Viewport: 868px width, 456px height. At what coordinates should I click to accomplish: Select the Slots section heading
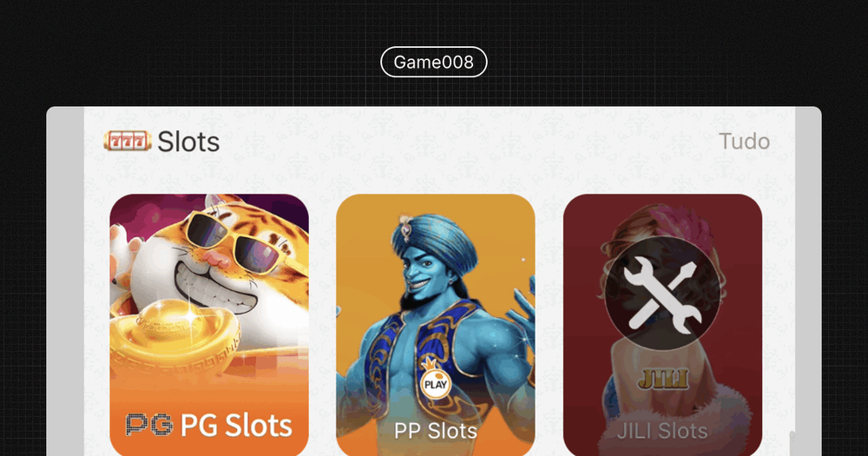click(188, 142)
